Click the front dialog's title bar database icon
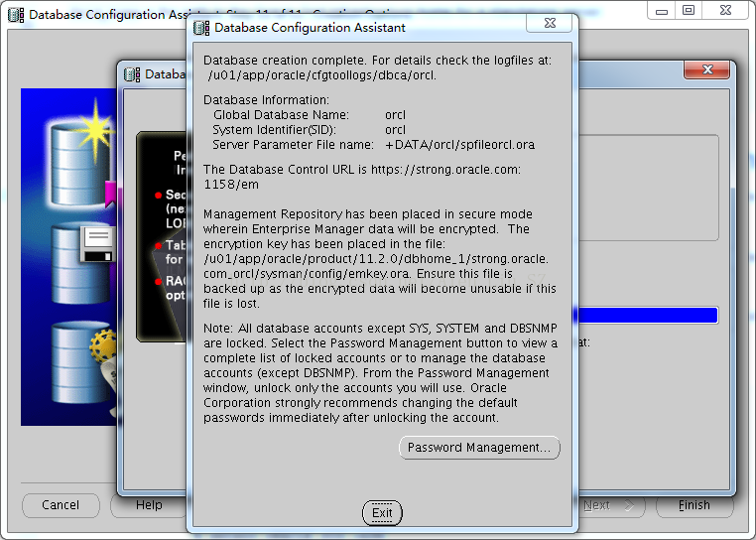The image size is (756, 540). coord(201,28)
